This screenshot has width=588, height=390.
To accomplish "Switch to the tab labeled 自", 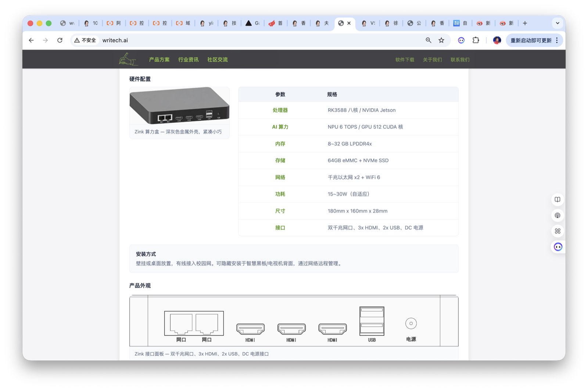I will [460, 23].
